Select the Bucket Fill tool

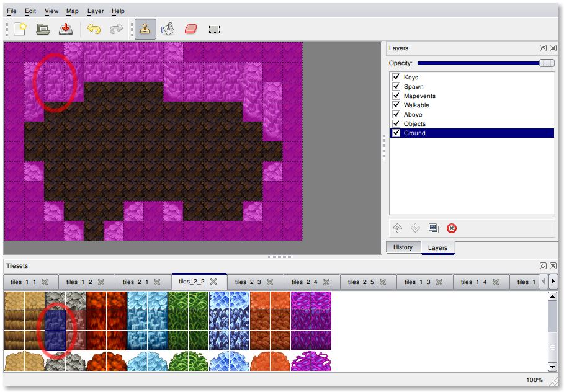pyautogui.click(x=168, y=29)
